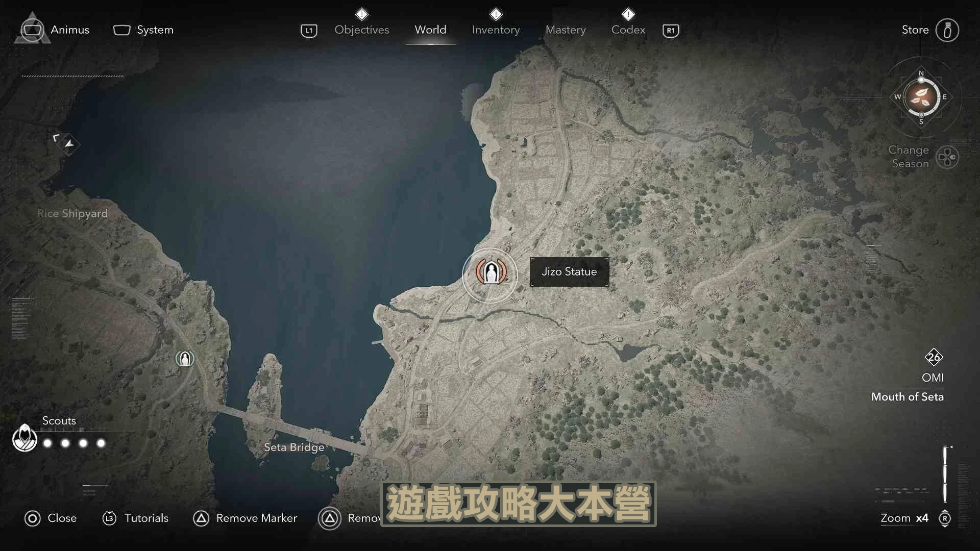
Task: Click the Change Season label
Action: pyautogui.click(x=909, y=157)
